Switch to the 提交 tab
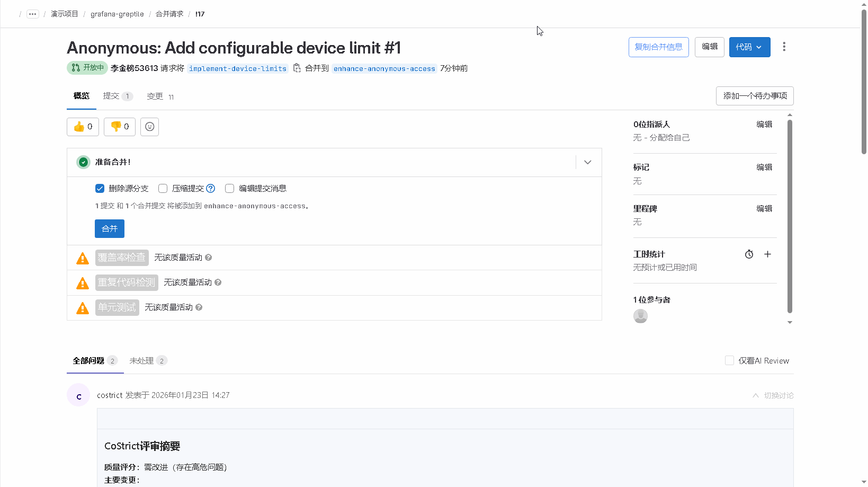The width and height of the screenshot is (868, 487). click(118, 96)
